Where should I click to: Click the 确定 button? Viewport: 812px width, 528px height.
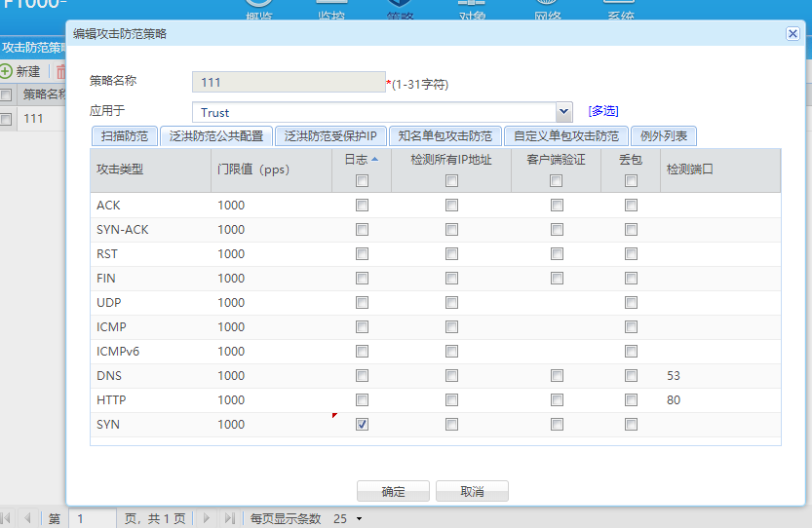click(393, 491)
